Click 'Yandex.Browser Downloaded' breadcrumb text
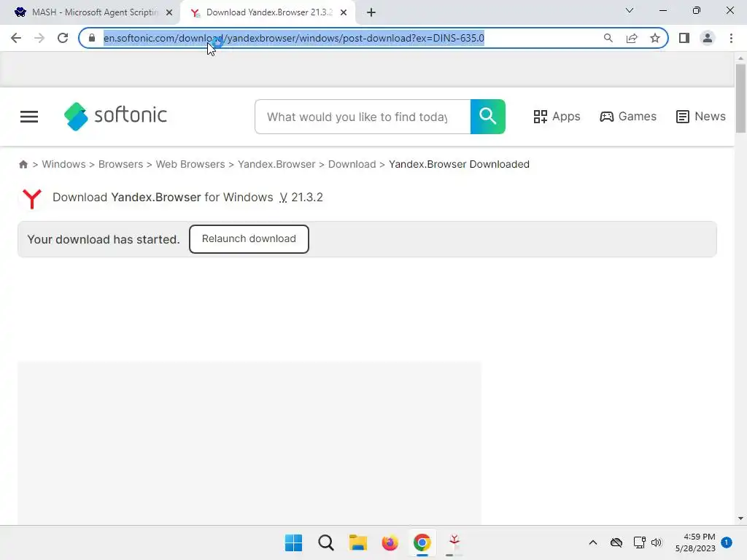Screen dimensions: 747x560 [460, 164]
